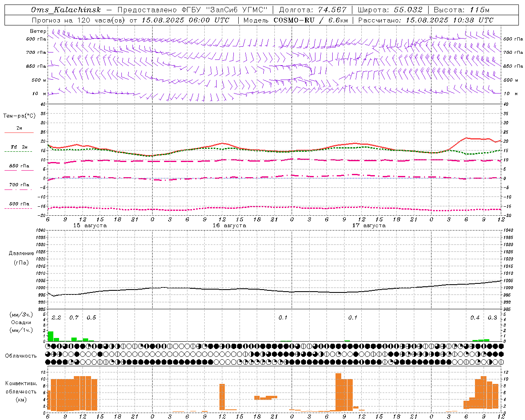The width and height of the screenshot is (525, 420).
Task: Click the 'Осадки' precipitation label
Action: point(21,322)
